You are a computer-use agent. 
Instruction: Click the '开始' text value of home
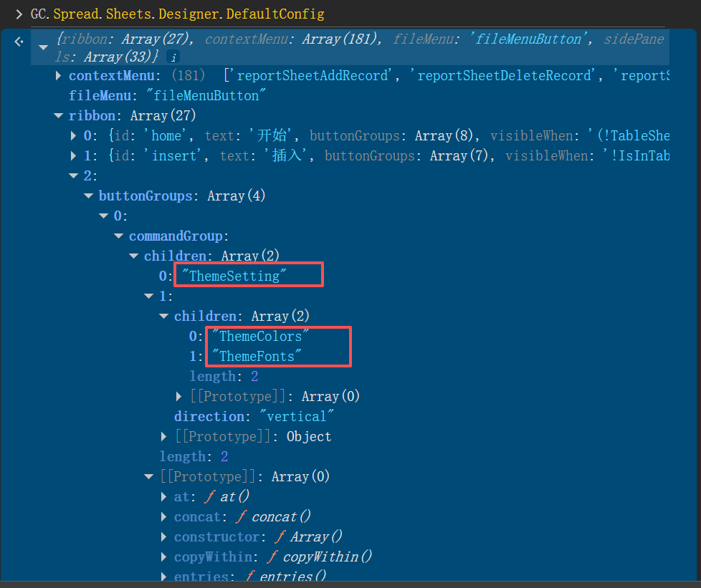coord(272,135)
